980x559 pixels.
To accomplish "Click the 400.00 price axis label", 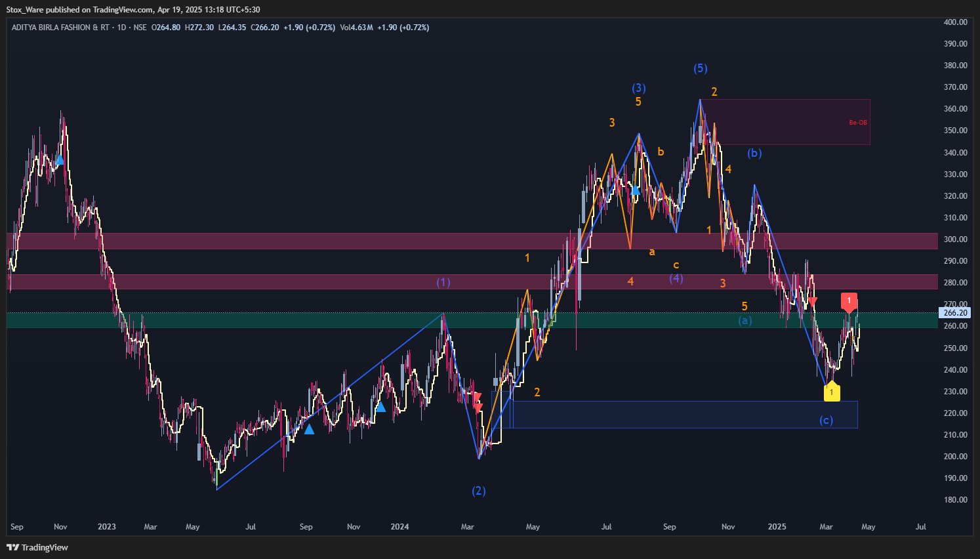I will coord(955,22).
